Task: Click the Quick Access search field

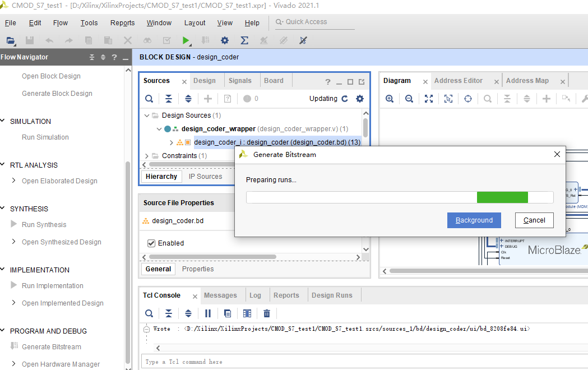Action: 314,22
